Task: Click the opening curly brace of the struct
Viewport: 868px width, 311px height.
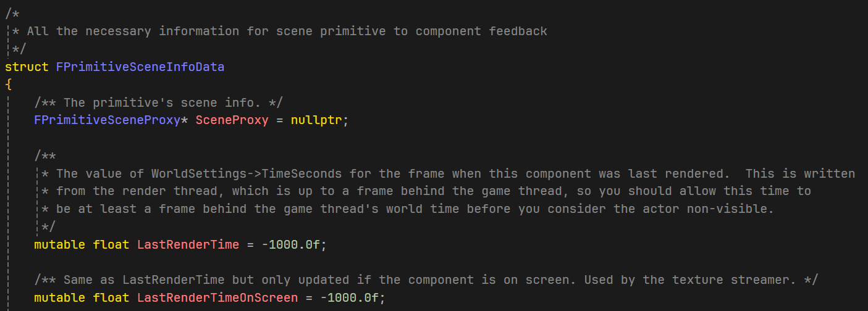Action: 8,84
